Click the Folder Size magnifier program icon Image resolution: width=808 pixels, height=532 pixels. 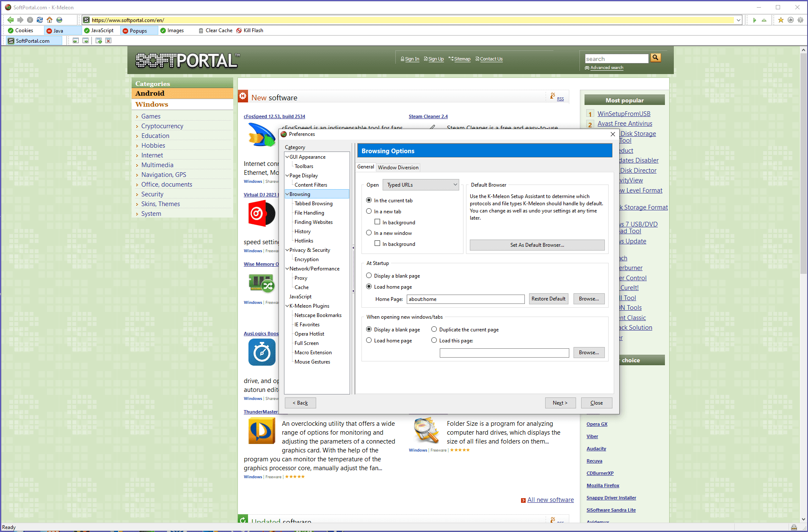pyautogui.click(x=426, y=430)
